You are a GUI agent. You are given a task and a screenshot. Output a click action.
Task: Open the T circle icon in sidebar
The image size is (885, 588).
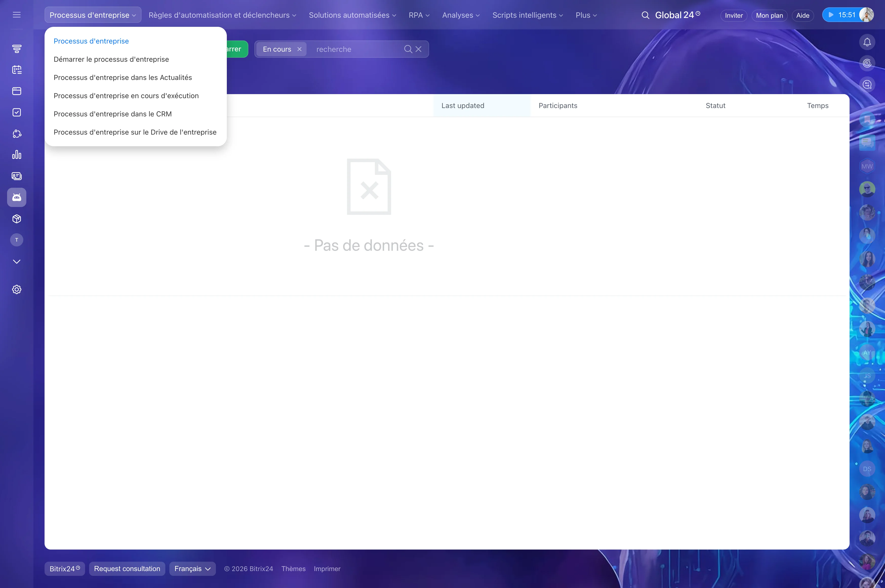(16, 240)
